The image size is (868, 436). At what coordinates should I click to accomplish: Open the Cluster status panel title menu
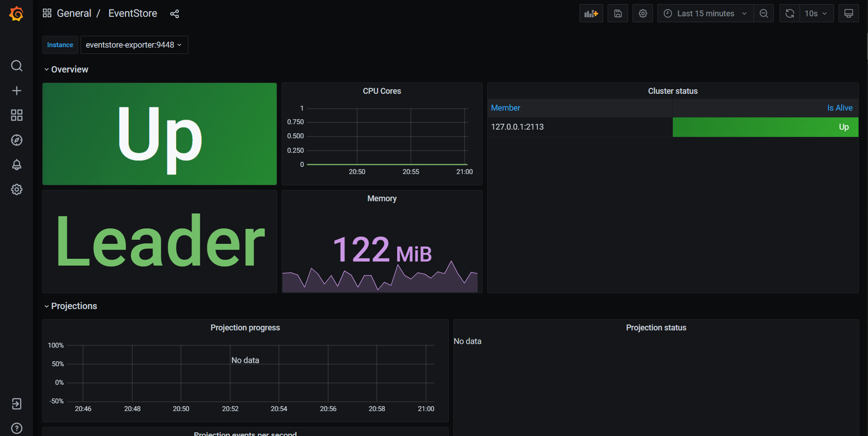coord(673,91)
